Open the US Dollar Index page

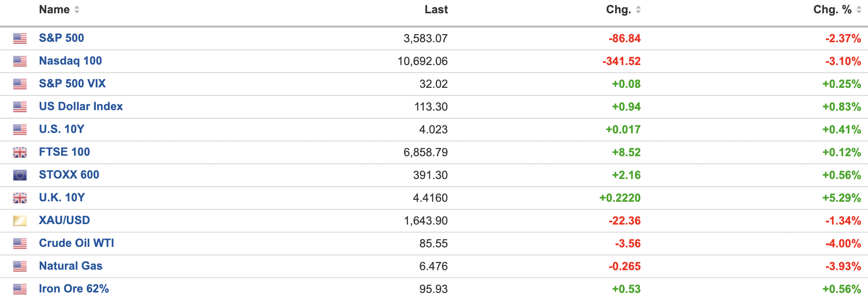81,106
